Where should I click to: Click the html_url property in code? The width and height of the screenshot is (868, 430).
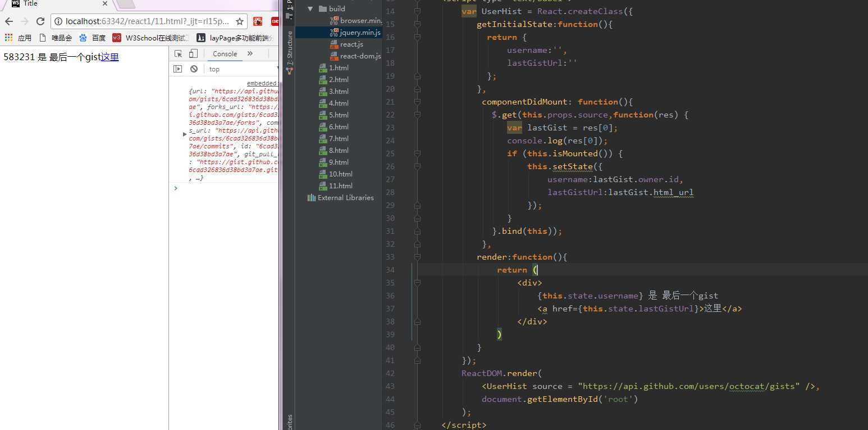[674, 192]
